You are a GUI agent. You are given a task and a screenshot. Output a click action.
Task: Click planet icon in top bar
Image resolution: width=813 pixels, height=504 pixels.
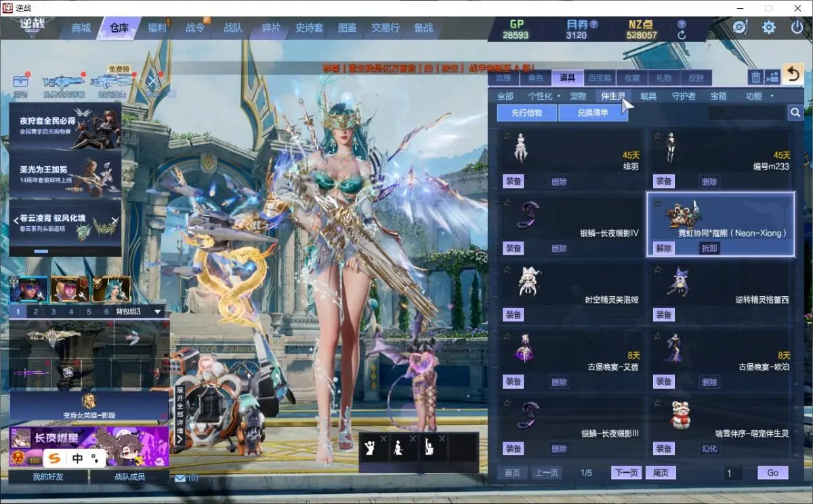[739, 28]
